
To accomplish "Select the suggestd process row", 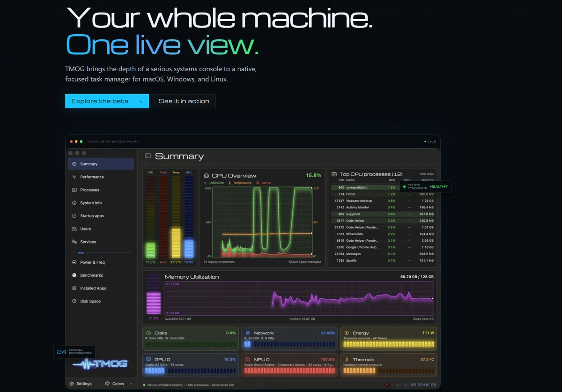I will [383, 214].
